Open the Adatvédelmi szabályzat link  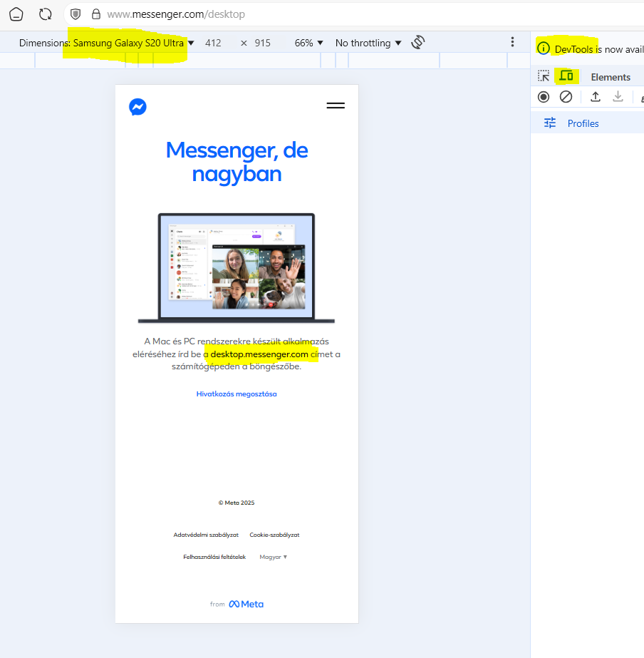click(x=206, y=535)
